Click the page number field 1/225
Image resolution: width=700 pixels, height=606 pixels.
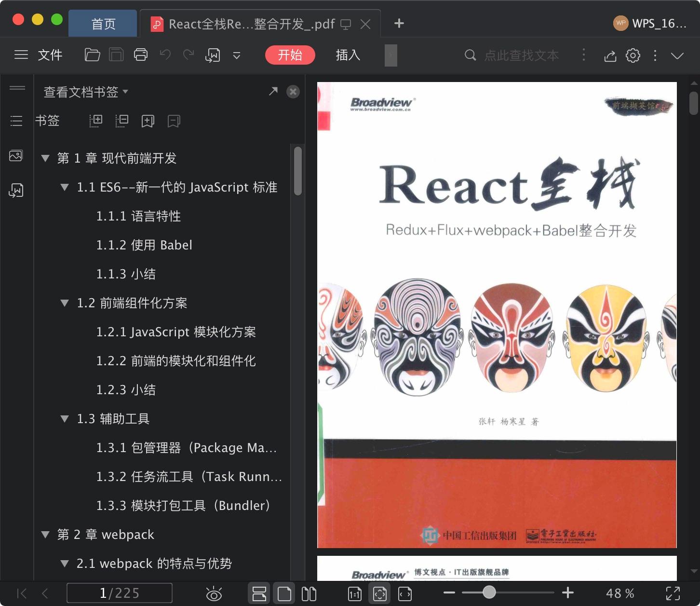[x=120, y=593]
